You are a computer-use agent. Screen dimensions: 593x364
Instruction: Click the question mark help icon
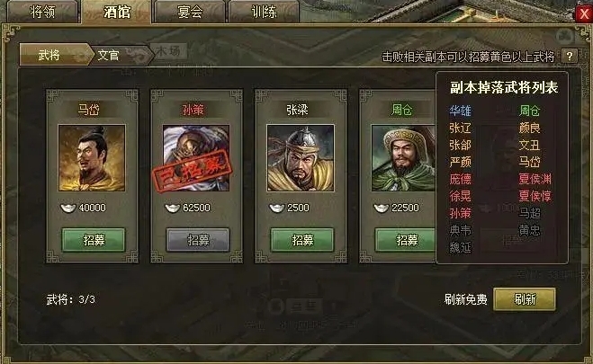click(x=570, y=57)
